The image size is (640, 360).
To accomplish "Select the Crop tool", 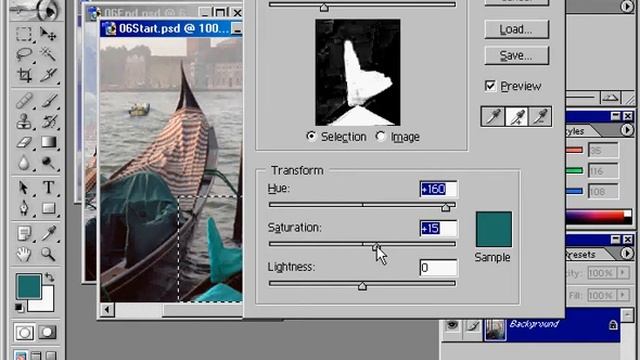I will 24,75.
